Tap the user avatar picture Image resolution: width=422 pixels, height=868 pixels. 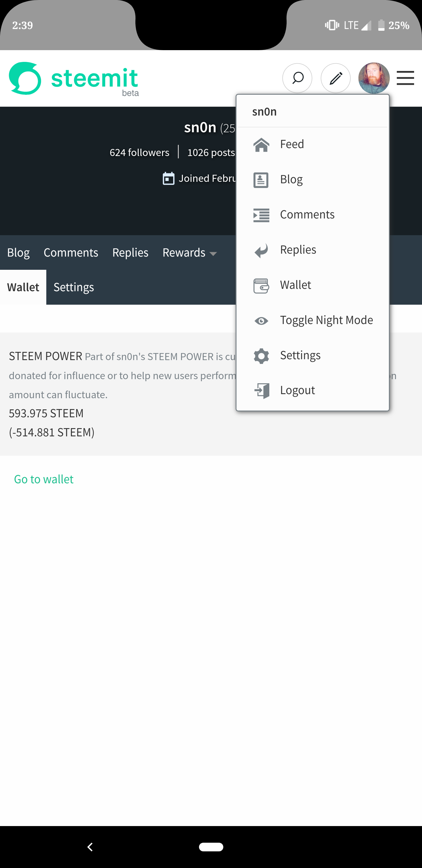pos(374,78)
